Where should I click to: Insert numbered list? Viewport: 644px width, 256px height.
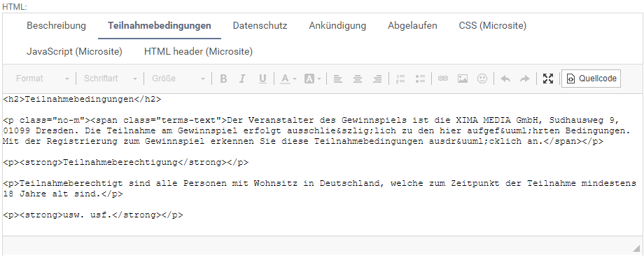400,79
